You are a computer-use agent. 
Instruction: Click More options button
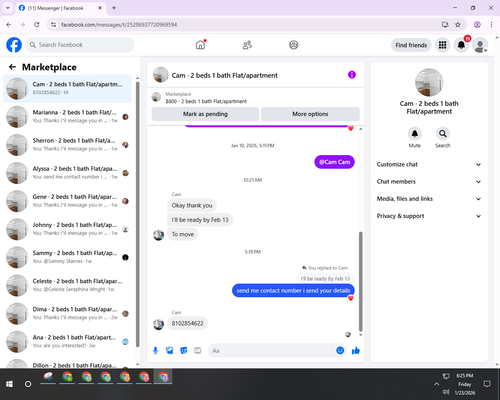[310, 114]
